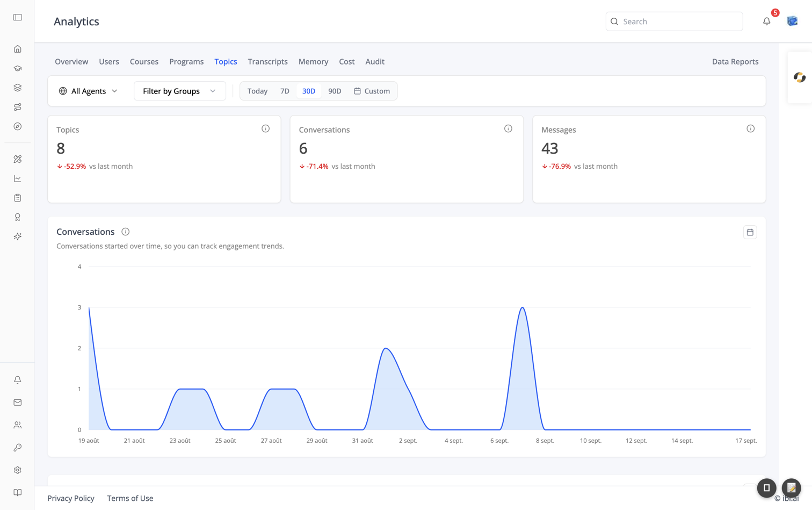
Task: Toggle the sidebar panel icon
Action: click(18, 17)
